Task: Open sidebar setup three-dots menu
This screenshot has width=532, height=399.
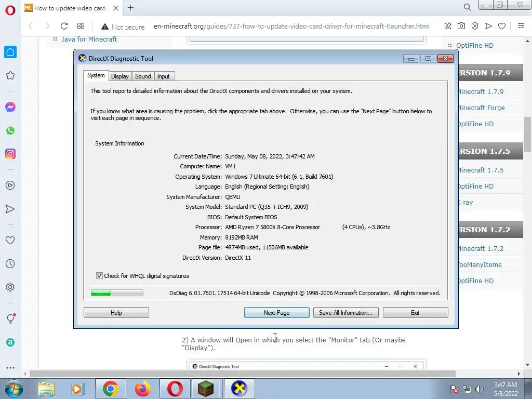Action: (10, 368)
